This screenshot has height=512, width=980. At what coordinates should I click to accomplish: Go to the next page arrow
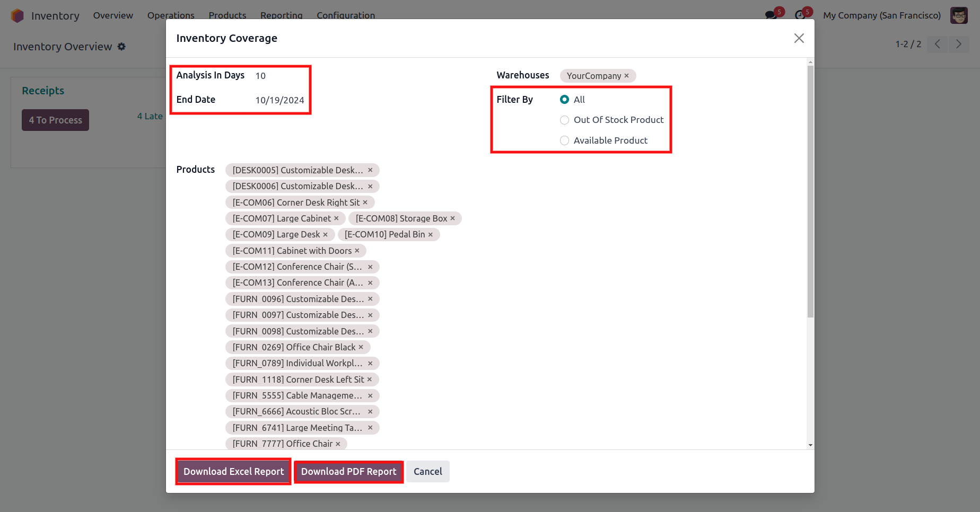959,44
